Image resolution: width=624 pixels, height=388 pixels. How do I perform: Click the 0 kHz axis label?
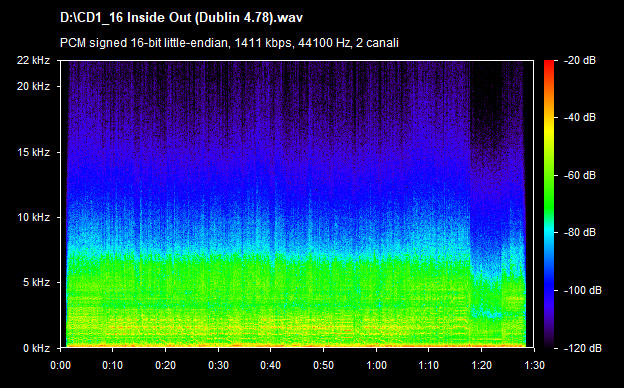coord(36,349)
